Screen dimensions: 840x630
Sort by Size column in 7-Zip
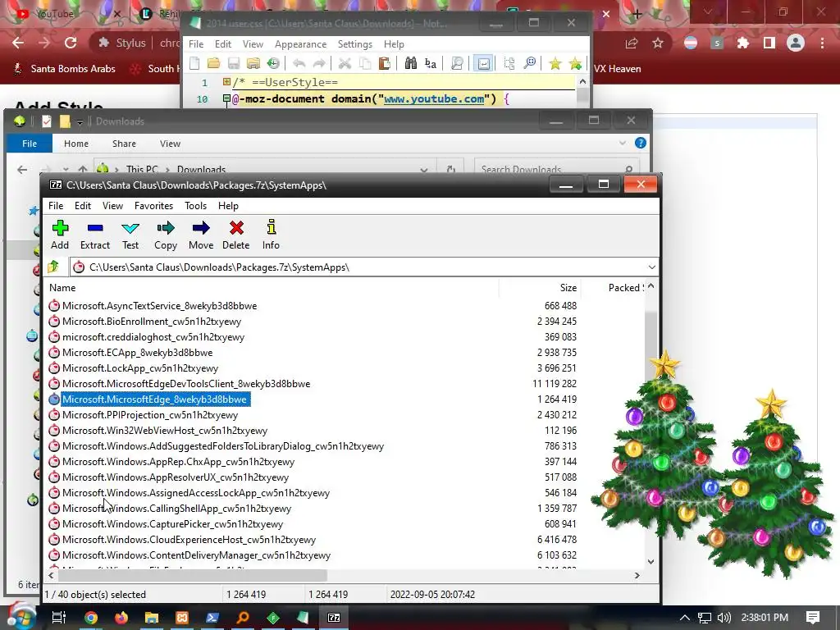pyautogui.click(x=540, y=288)
